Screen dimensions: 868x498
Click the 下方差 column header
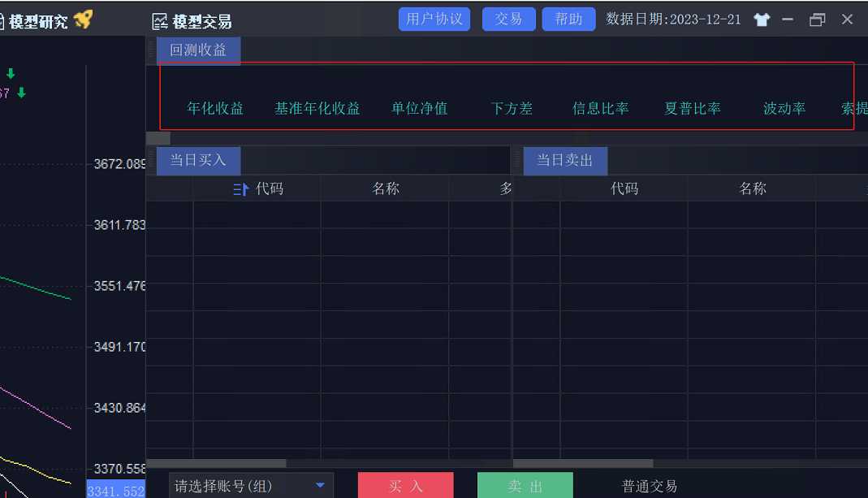tap(512, 108)
